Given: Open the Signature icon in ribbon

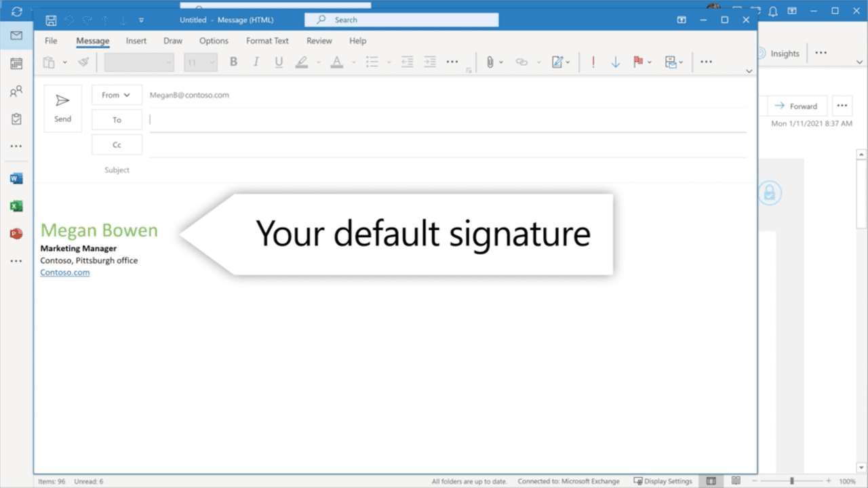Looking at the screenshot, I should pyautogui.click(x=557, y=62).
